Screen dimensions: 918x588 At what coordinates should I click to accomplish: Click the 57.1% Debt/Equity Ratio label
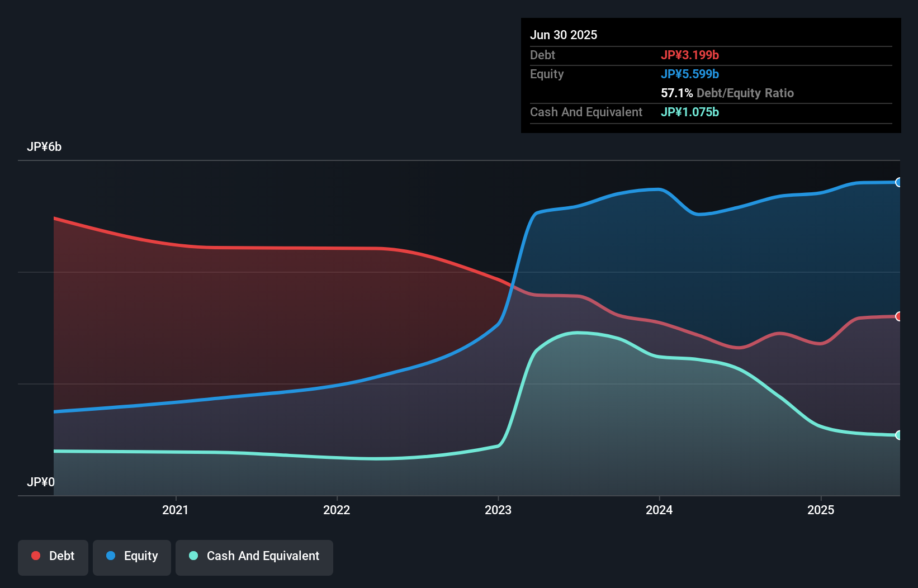click(727, 93)
